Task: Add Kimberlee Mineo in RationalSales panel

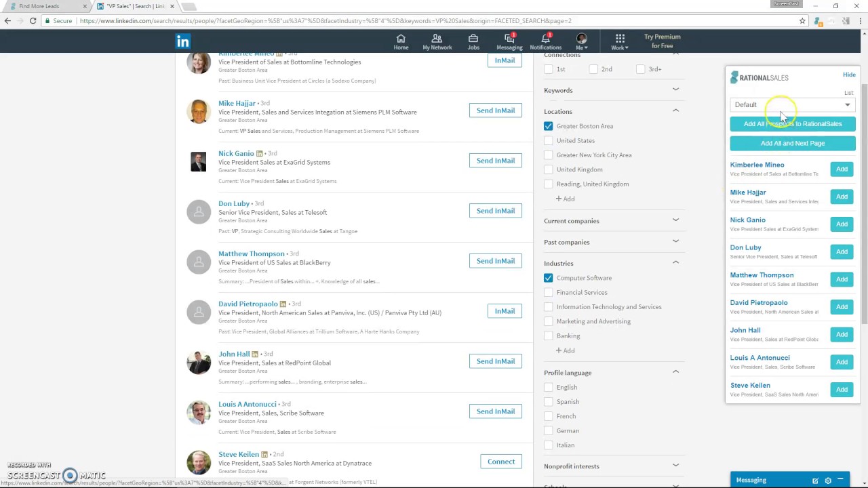Action: click(x=842, y=169)
